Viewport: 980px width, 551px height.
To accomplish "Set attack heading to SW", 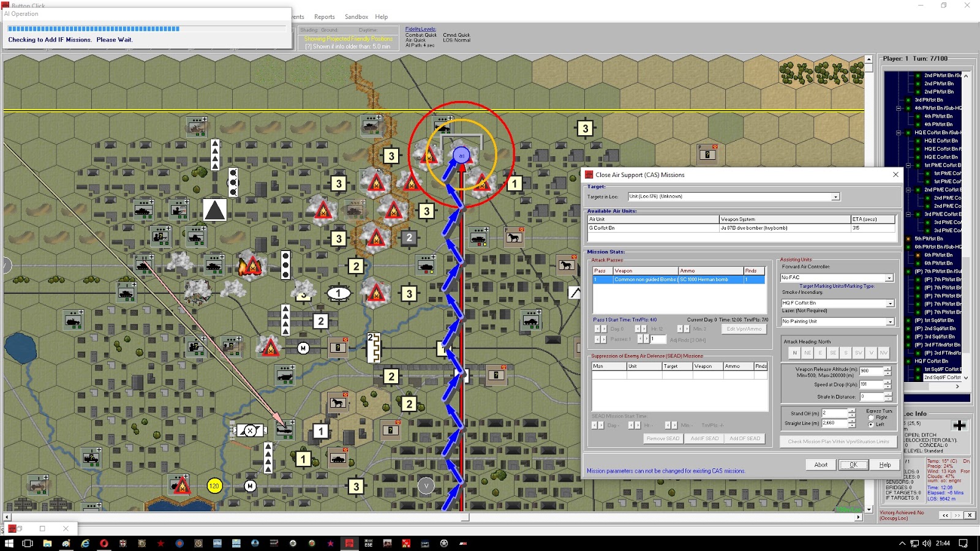I will pyautogui.click(x=858, y=353).
